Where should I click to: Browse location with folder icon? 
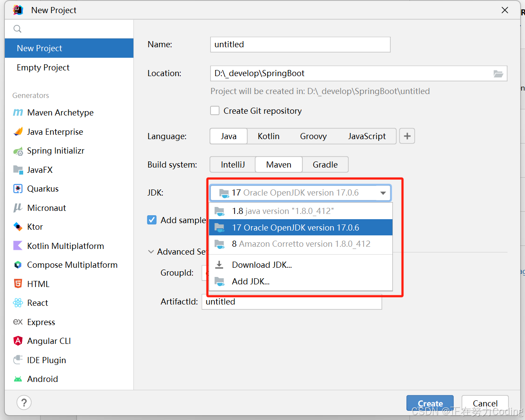[x=498, y=73]
